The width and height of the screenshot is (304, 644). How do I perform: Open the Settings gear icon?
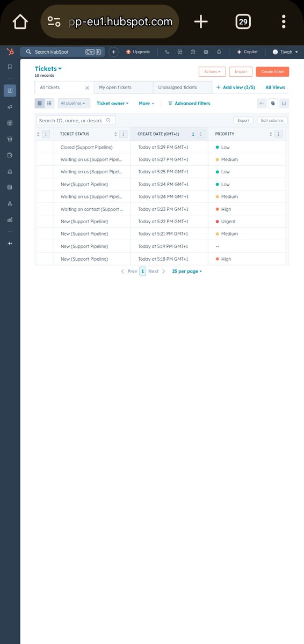tap(206, 52)
